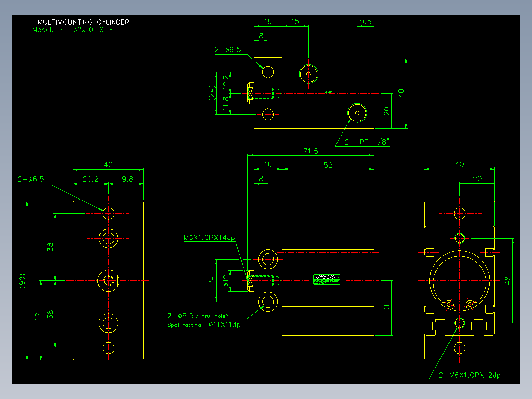Screen dimensions: 532x399
Task: Click the 9.5 dimension value
Action: [x=365, y=22]
